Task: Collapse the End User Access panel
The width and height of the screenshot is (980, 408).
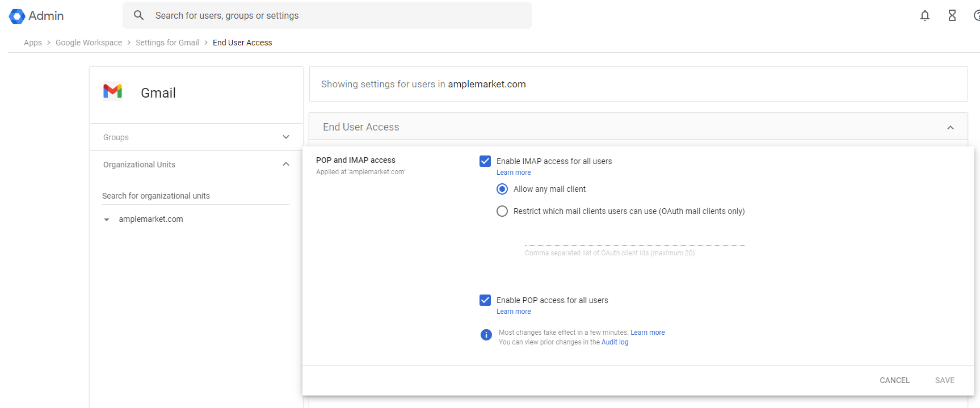Action: (950, 128)
